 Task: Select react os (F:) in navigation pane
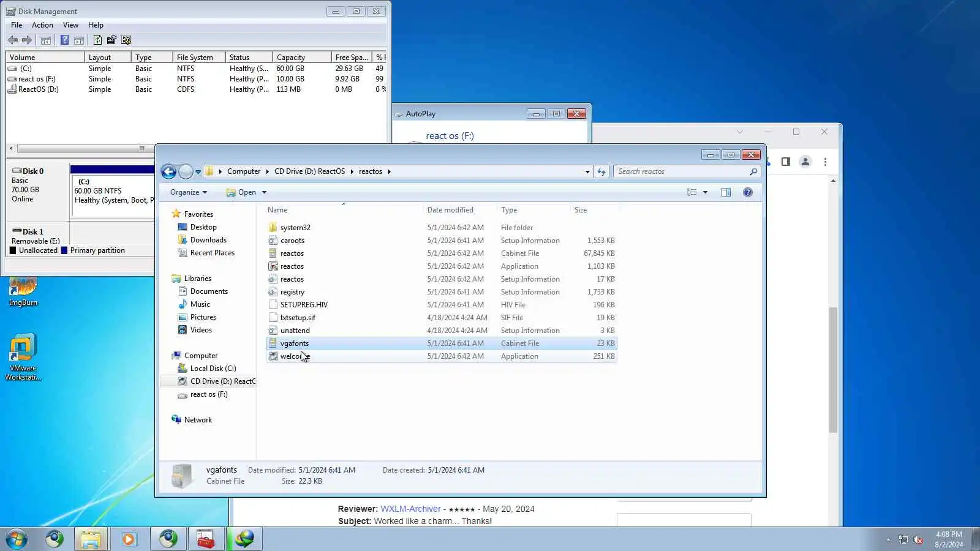(x=208, y=394)
